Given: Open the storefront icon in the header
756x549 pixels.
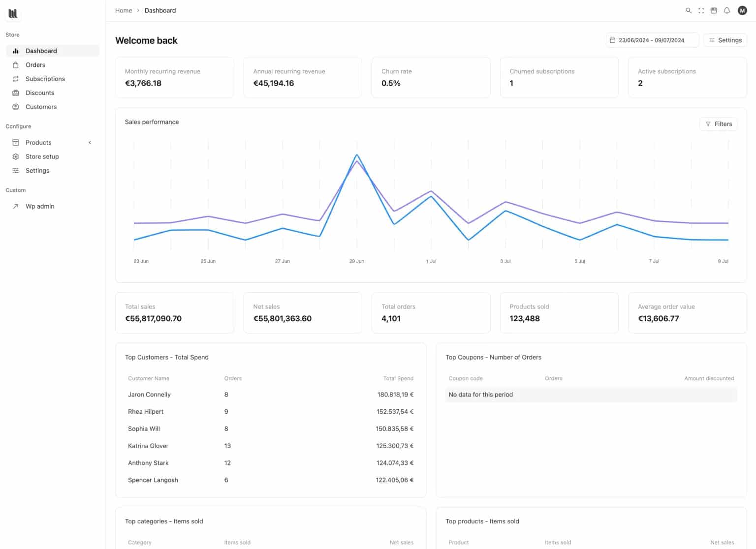Looking at the screenshot, I should pos(714,10).
